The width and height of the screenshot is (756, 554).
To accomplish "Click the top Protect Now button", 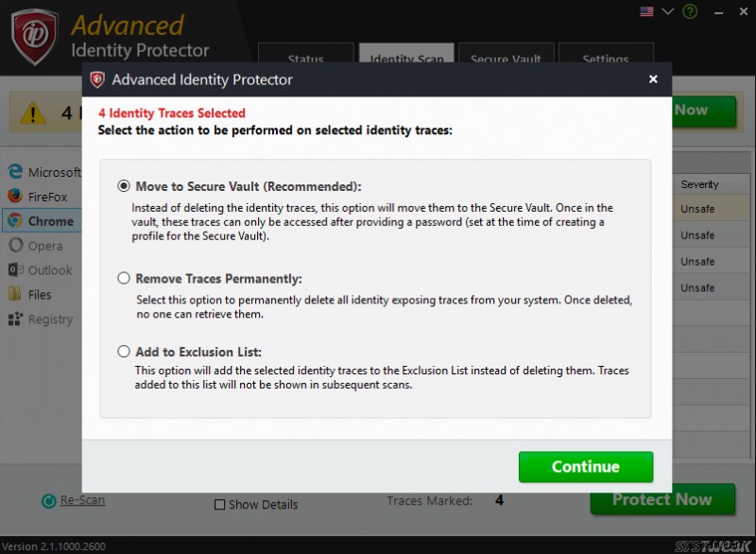I will pyautogui.click(x=704, y=111).
